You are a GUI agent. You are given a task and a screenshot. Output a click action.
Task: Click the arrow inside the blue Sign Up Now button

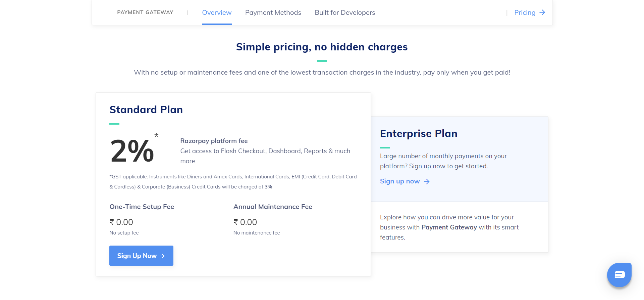162,256
